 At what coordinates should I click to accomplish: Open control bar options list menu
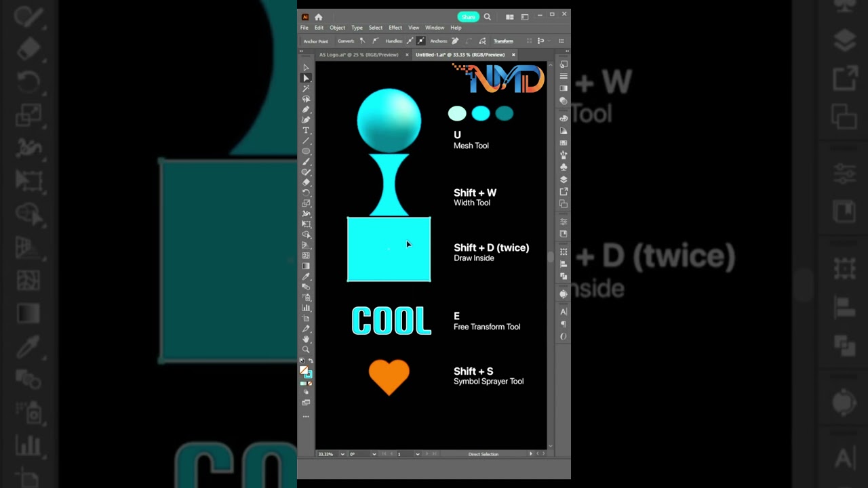561,41
